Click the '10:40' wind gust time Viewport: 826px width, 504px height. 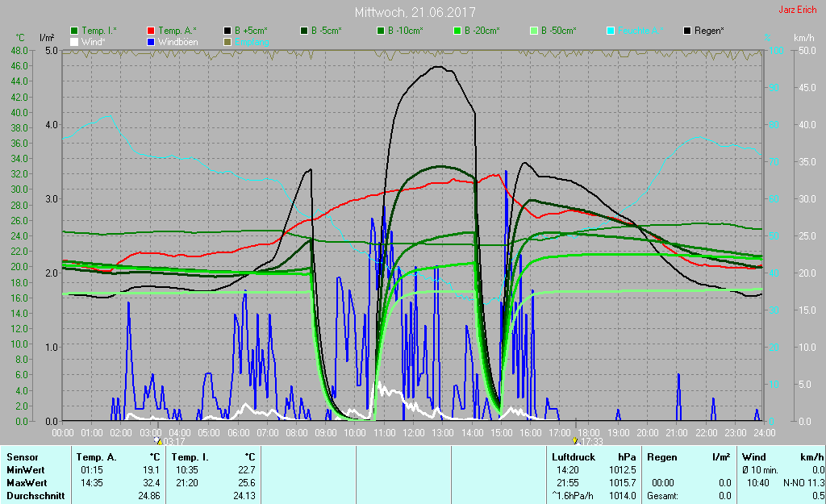point(758,482)
